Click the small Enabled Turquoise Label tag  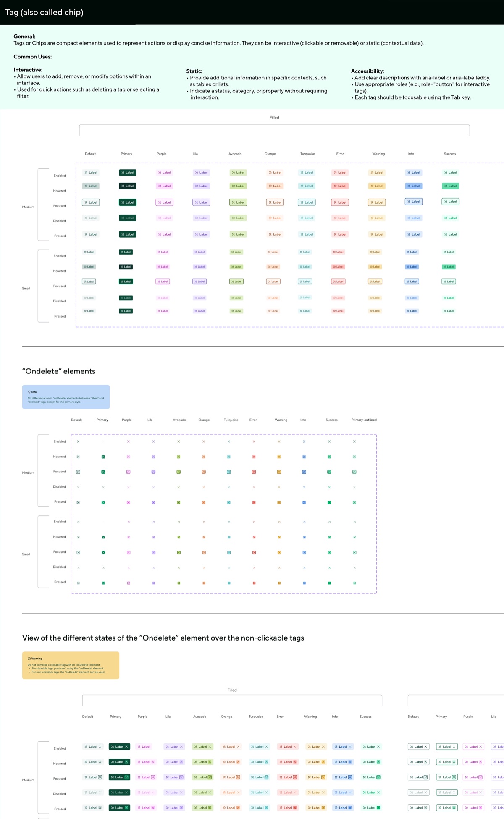click(x=305, y=252)
